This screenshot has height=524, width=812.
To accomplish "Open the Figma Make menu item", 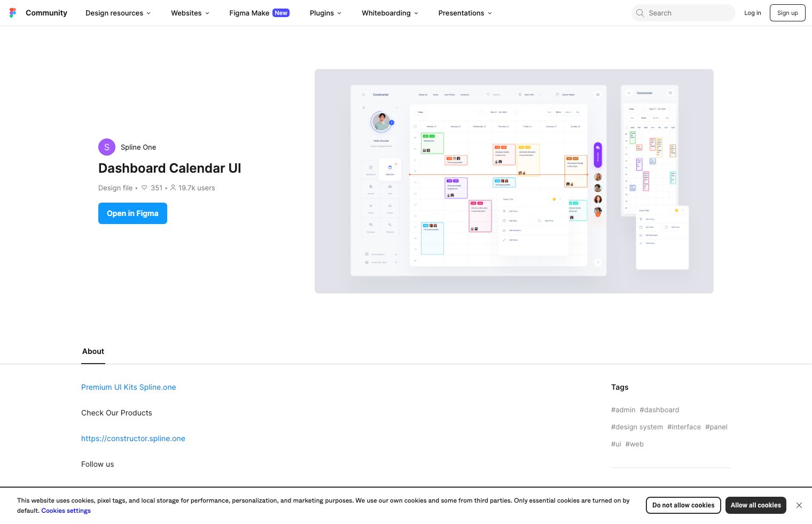I will [249, 13].
